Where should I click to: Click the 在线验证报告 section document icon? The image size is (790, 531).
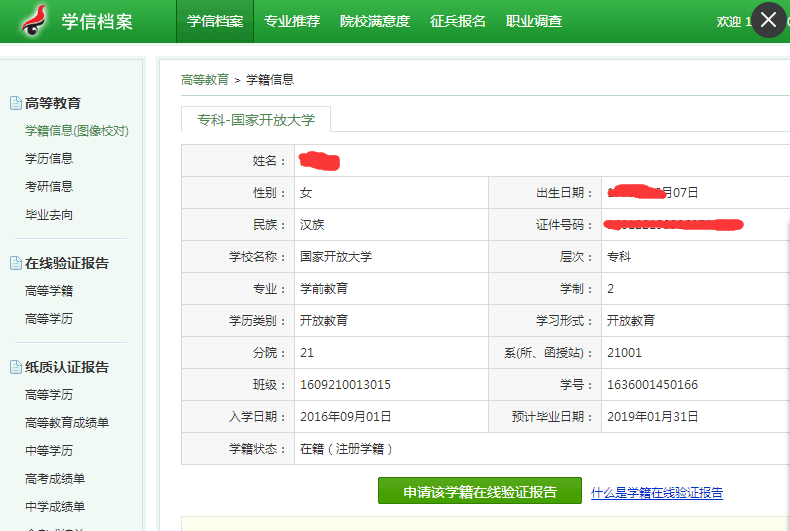[16, 263]
